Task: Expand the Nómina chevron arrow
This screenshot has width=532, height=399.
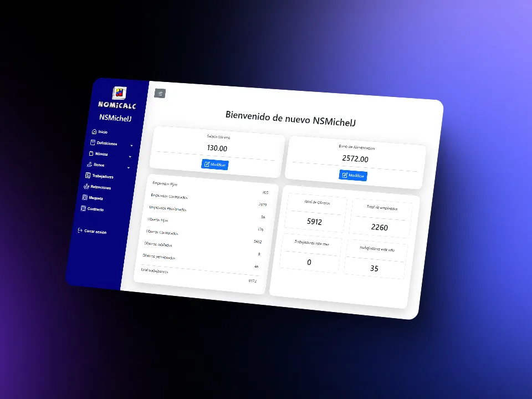Action: coord(130,157)
